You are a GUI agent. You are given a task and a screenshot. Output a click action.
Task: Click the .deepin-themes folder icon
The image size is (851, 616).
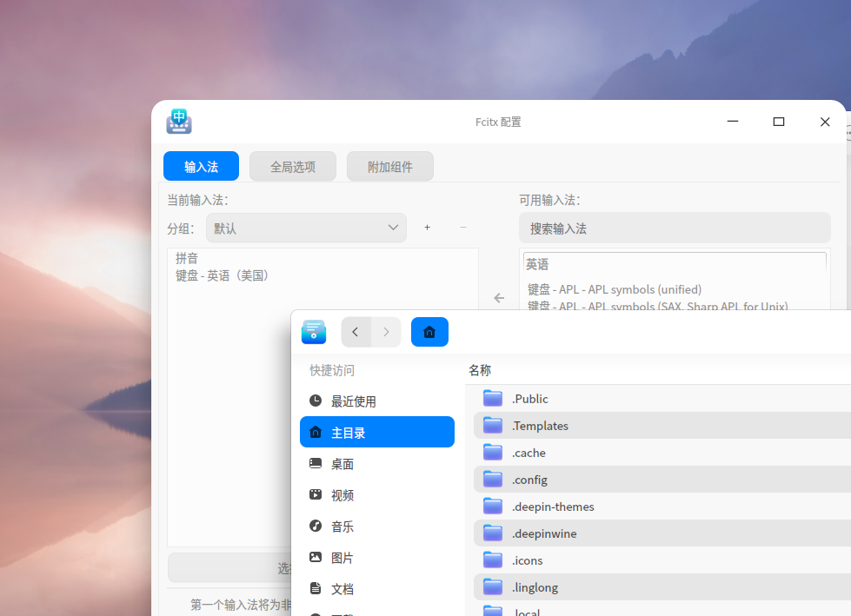493,506
